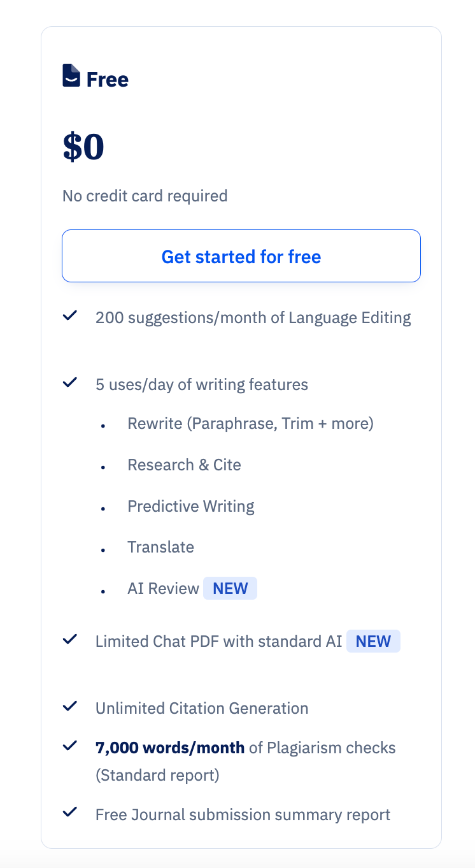Click the NEW badge next to Limited Chat PDF

[373, 641]
